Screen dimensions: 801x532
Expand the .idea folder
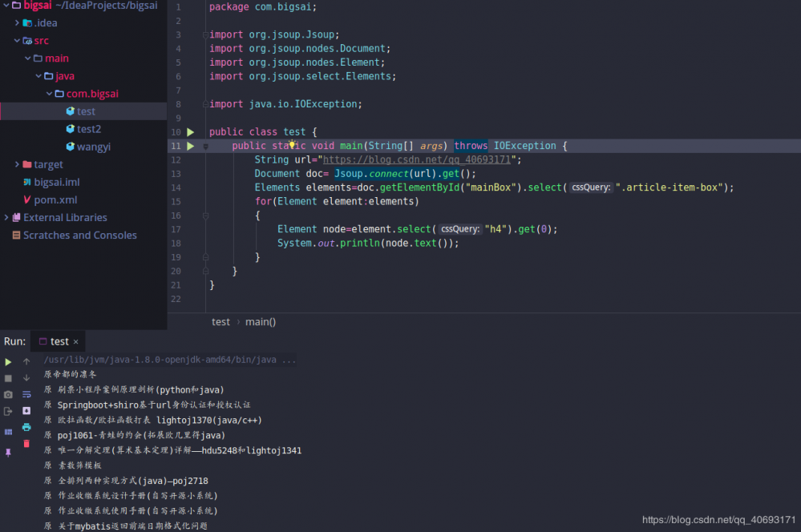pyautogui.click(x=17, y=23)
